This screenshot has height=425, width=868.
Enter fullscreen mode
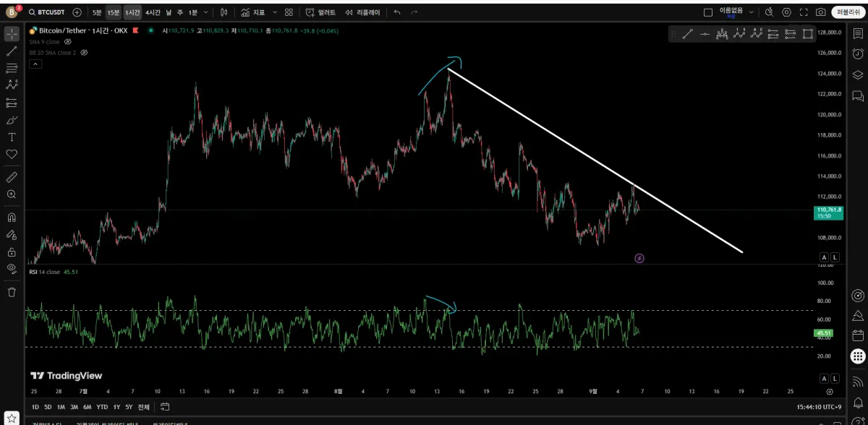pos(804,12)
